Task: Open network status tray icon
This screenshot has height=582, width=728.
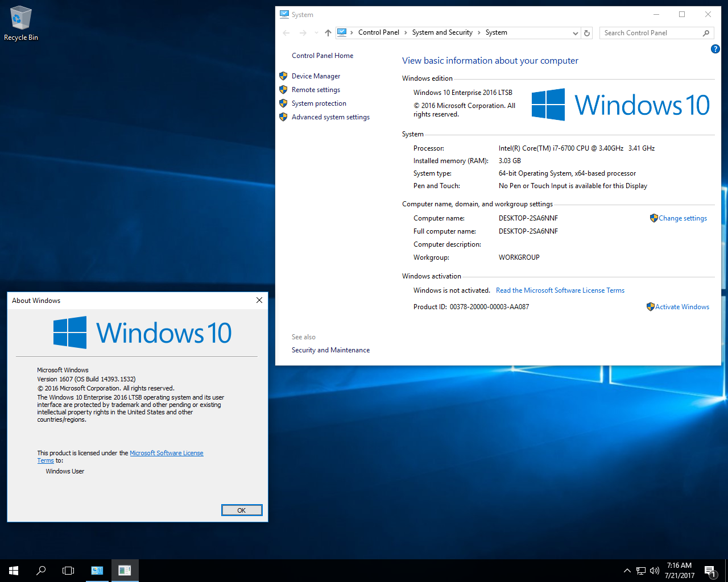Action: pyautogui.click(x=641, y=571)
